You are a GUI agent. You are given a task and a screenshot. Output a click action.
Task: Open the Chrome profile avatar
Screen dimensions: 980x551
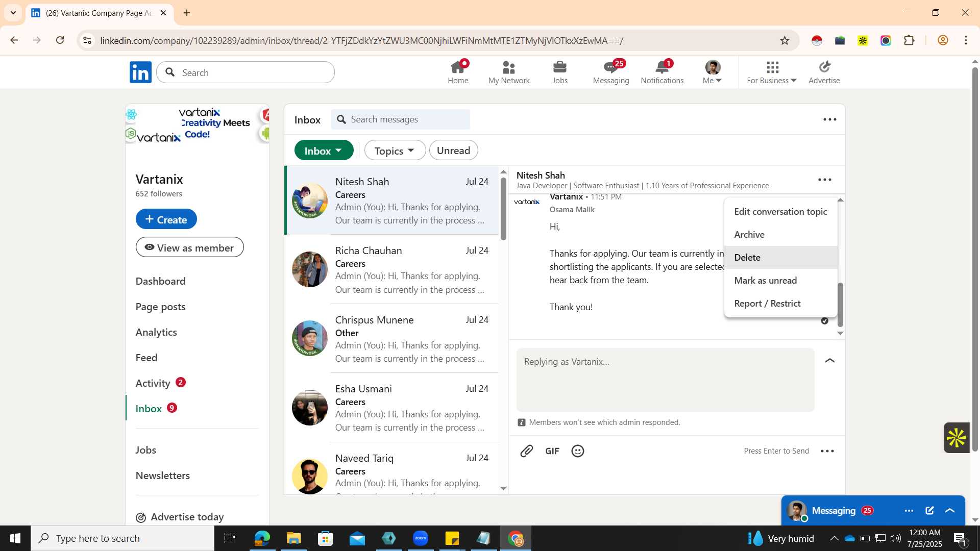943,40
